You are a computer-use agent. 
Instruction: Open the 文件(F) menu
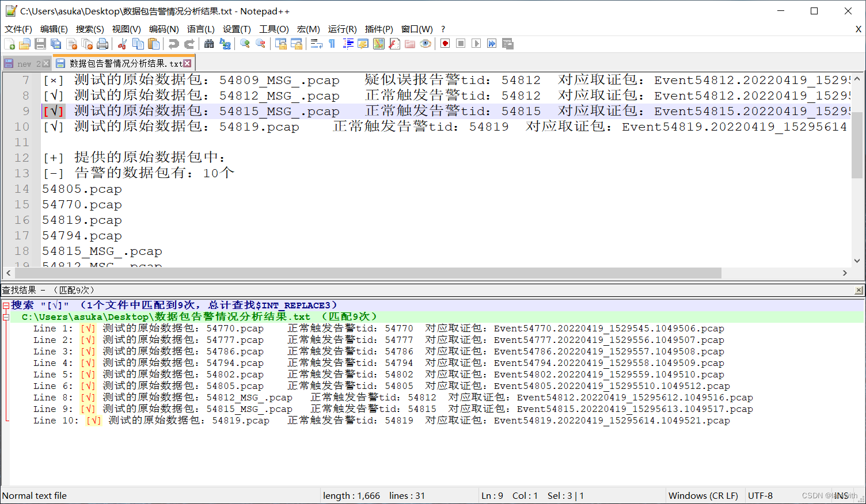pos(18,29)
